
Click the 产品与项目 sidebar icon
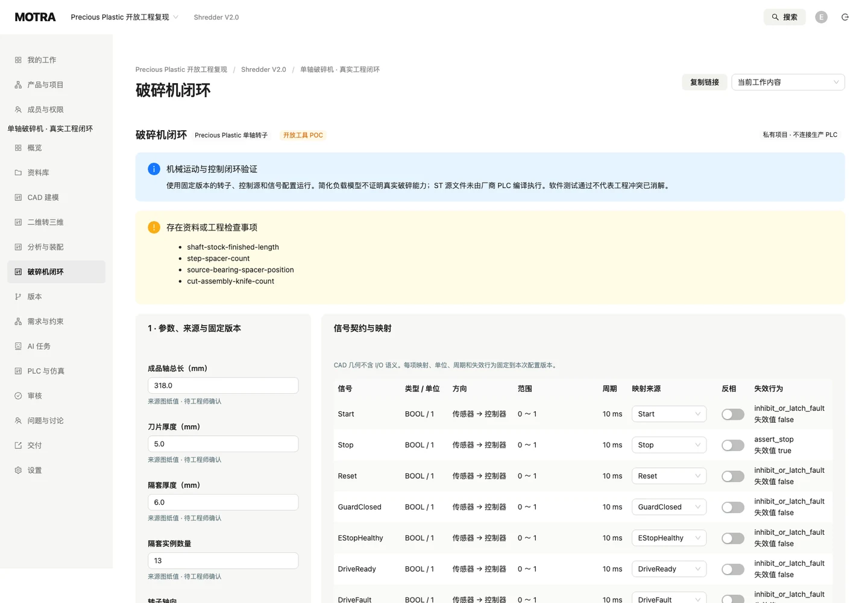click(x=18, y=85)
